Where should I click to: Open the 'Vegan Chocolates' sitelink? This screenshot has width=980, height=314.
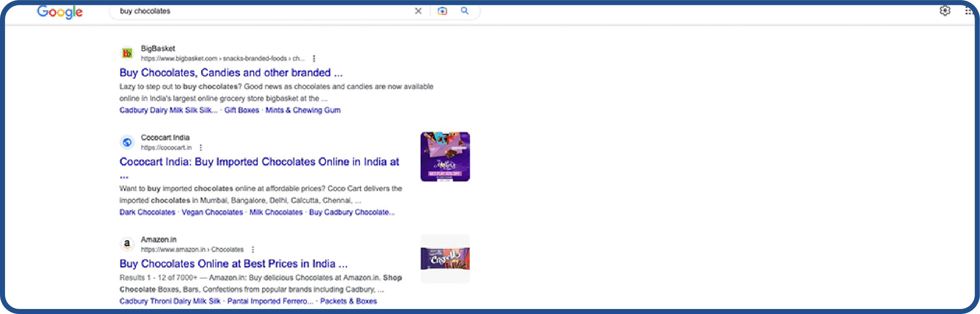212,212
